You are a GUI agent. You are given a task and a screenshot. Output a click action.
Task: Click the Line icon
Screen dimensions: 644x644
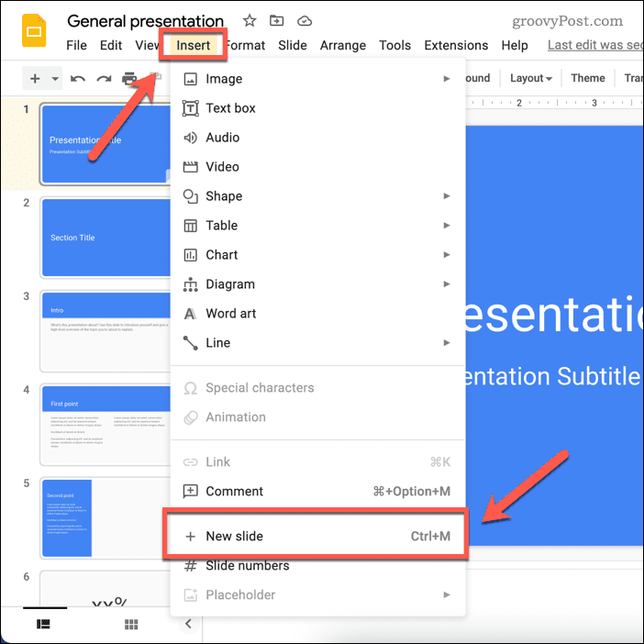tap(190, 343)
